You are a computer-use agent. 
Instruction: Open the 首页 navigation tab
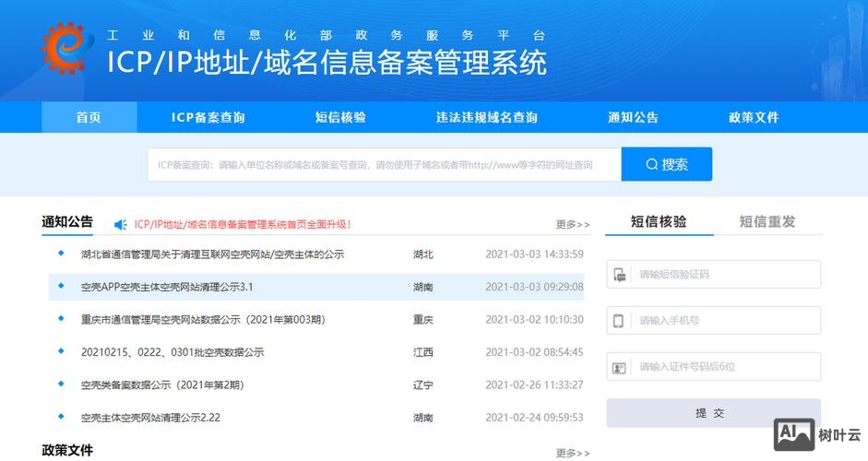[x=89, y=117]
